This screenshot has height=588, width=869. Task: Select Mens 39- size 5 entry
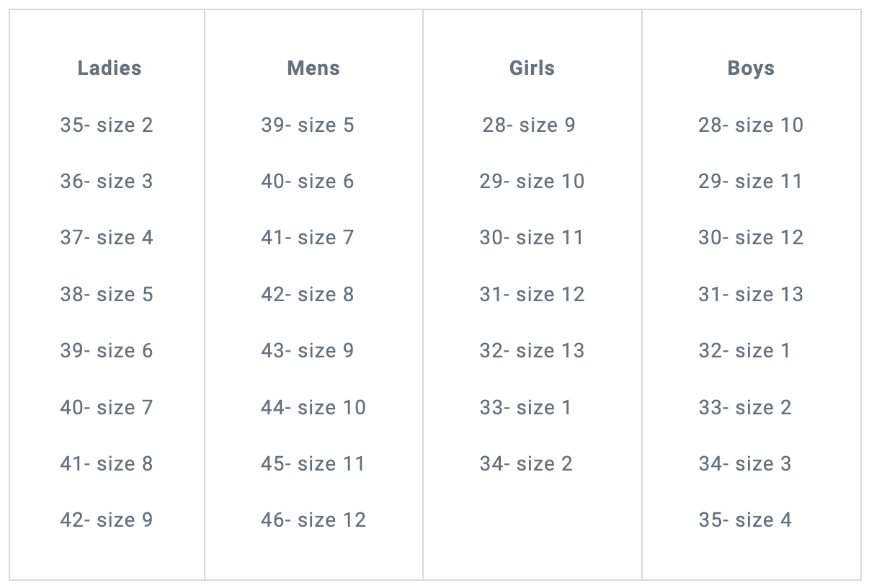click(308, 125)
